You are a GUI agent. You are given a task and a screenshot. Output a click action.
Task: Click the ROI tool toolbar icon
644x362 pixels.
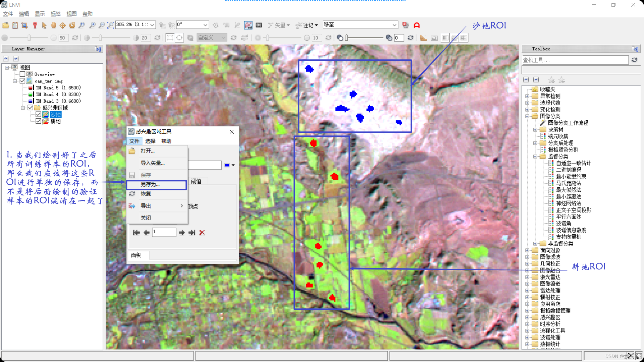tap(248, 25)
